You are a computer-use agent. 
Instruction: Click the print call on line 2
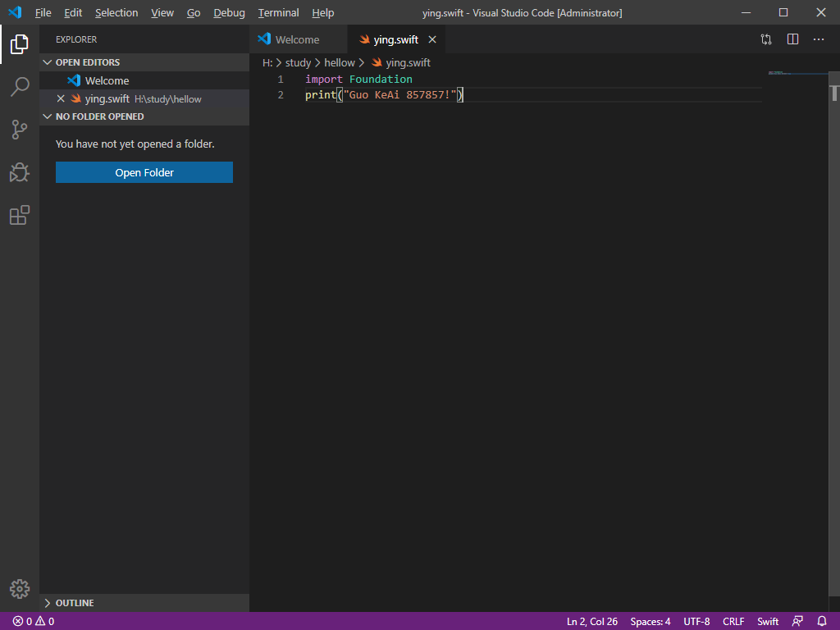321,95
